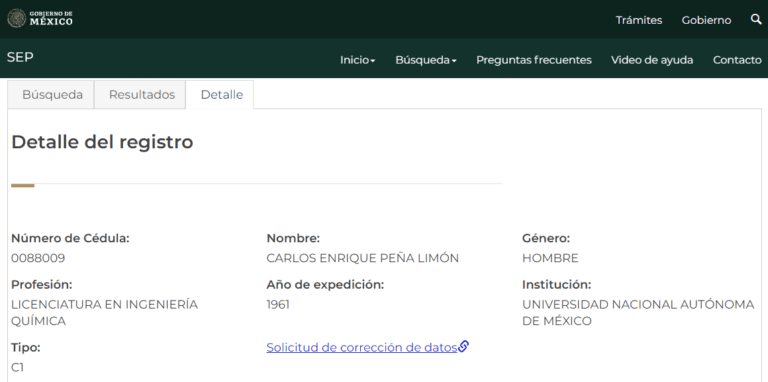Click the SEP brand title
The width and height of the screenshot is (768, 382).
pos(20,57)
